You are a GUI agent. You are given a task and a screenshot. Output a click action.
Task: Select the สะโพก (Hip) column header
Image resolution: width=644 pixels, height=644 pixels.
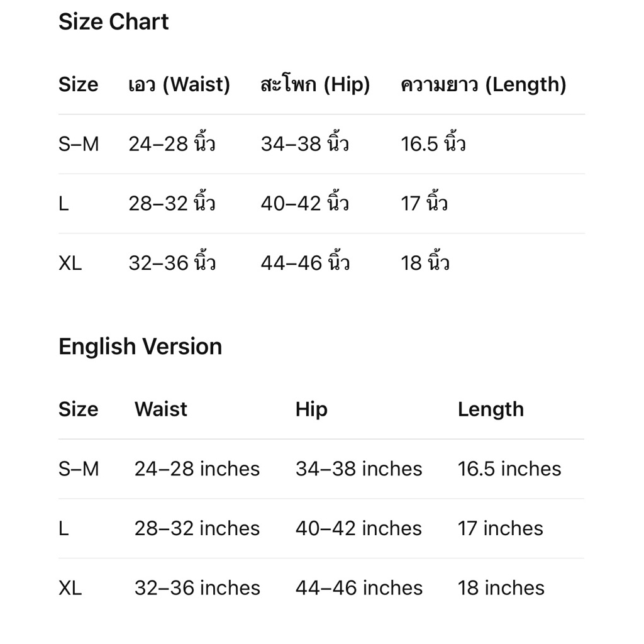pyautogui.click(x=316, y=85)
